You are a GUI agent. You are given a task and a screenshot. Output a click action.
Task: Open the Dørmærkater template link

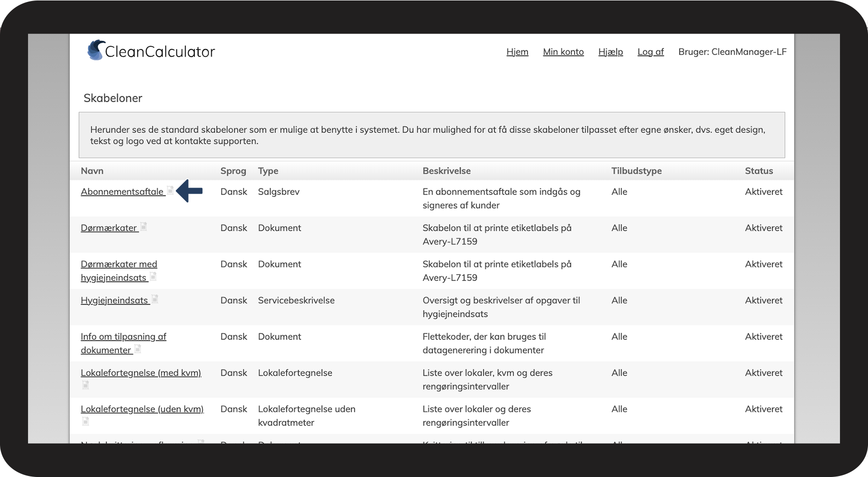point(109,228)
